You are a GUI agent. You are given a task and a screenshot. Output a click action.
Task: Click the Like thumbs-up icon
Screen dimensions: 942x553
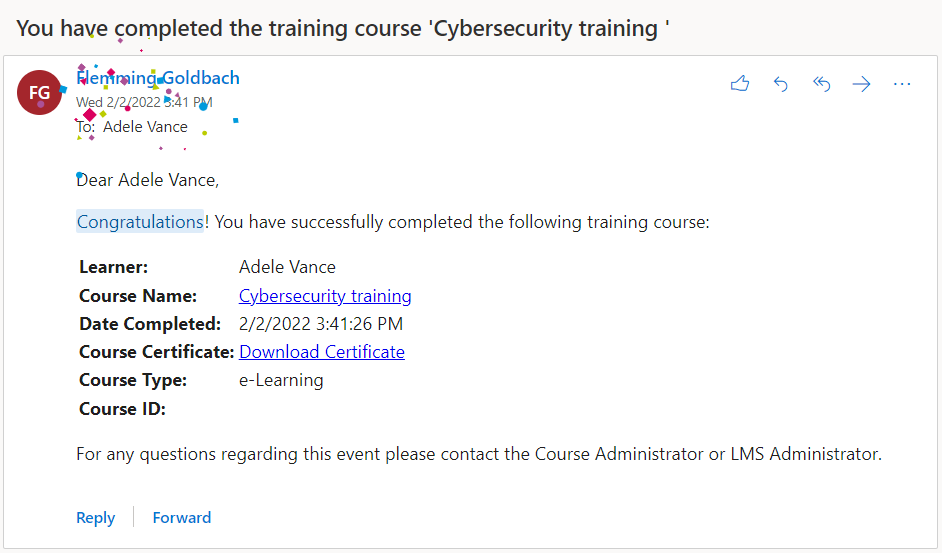coord(740,84)
